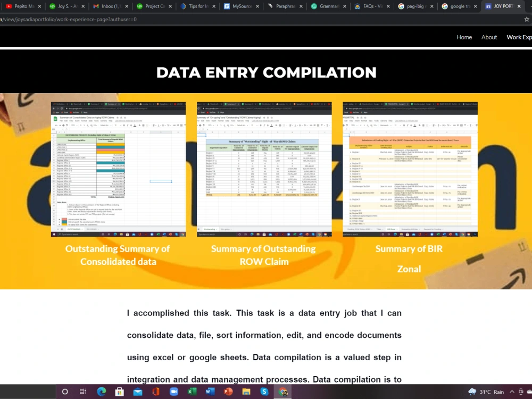
Task: Close the Pepito YouTube tab
Action: (39, 6)
